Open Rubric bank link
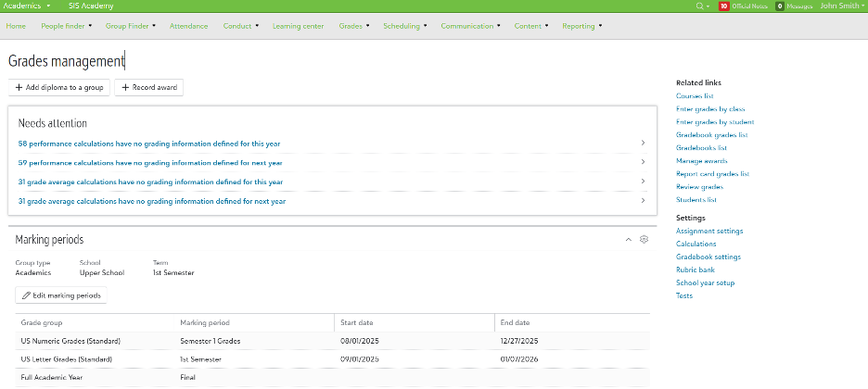 (696, 270)
